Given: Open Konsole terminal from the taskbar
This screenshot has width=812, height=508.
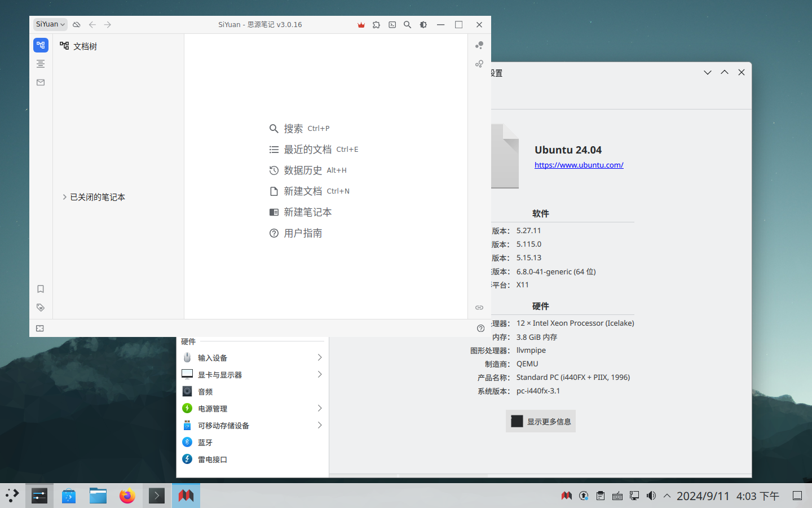Looking at the screenshot, I should 157,496.
